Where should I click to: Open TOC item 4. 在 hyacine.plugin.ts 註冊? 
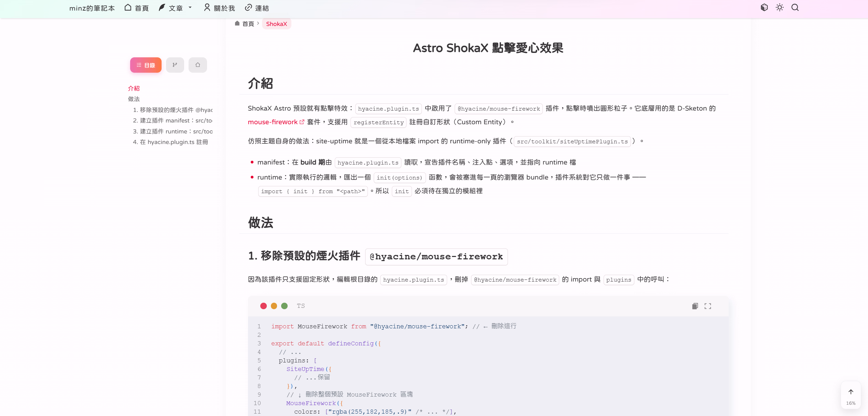(170, 142)
